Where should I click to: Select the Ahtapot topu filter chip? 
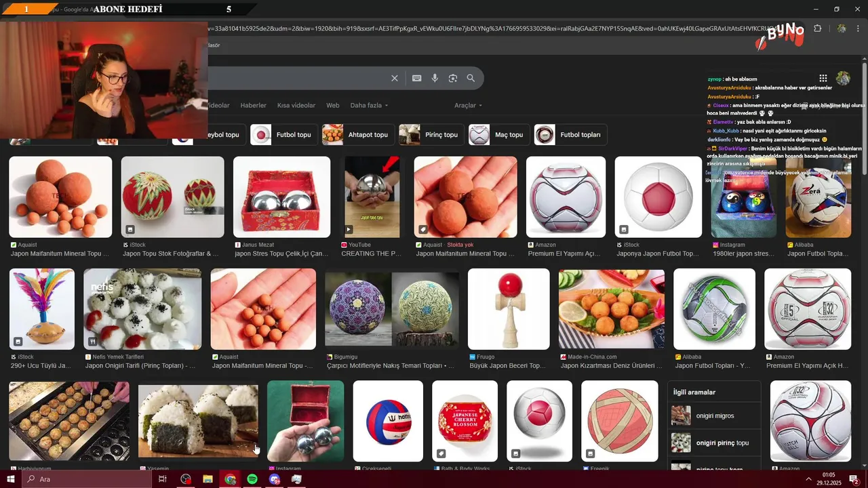tap(357, 134)
